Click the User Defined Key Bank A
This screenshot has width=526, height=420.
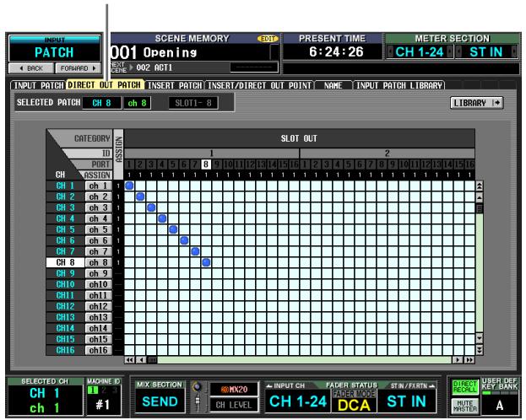pyautogui.click(x=500, y=406)
